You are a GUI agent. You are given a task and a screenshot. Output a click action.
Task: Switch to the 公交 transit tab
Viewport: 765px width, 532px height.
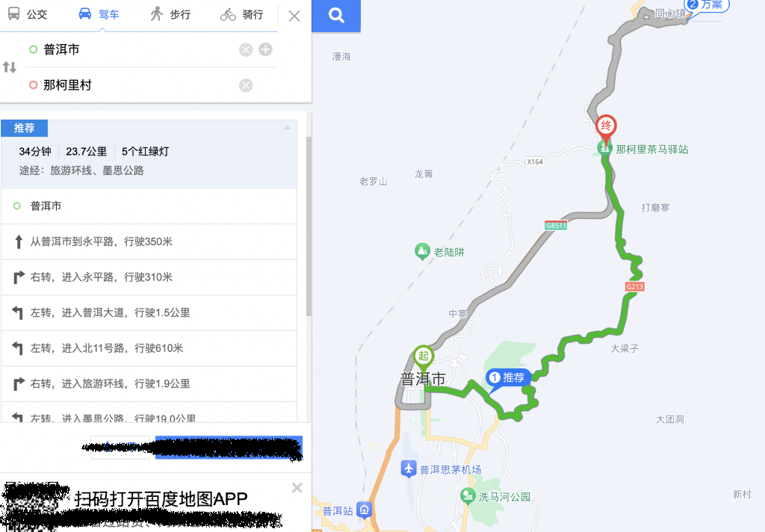[28, 14]
